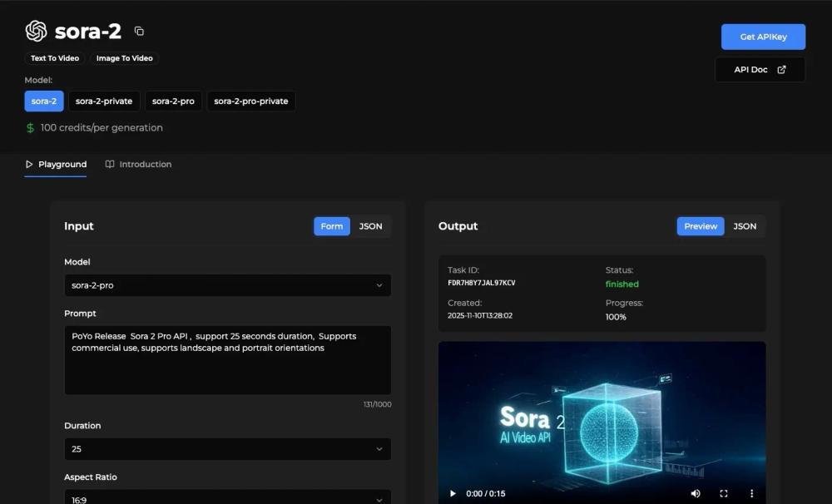This screenshot has width=832, height=504.
Task: Click the Get APIKey button
Action: tap(763, 37)
